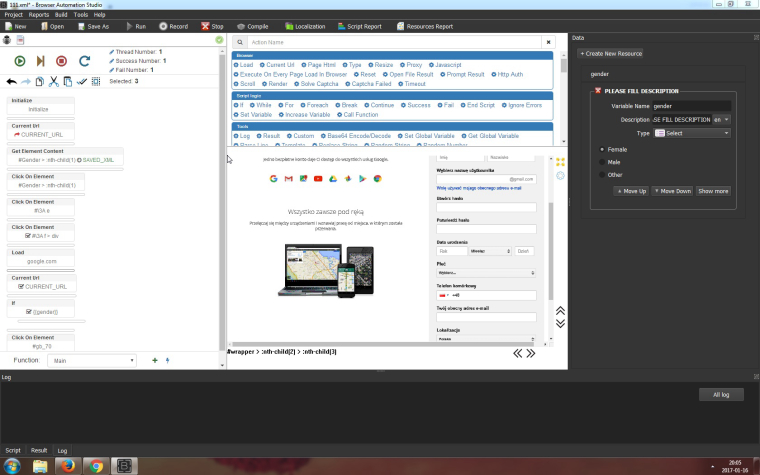This screenshot has height=475, width=760.
Task: Click the green play script button
Action: click(19, 61)
